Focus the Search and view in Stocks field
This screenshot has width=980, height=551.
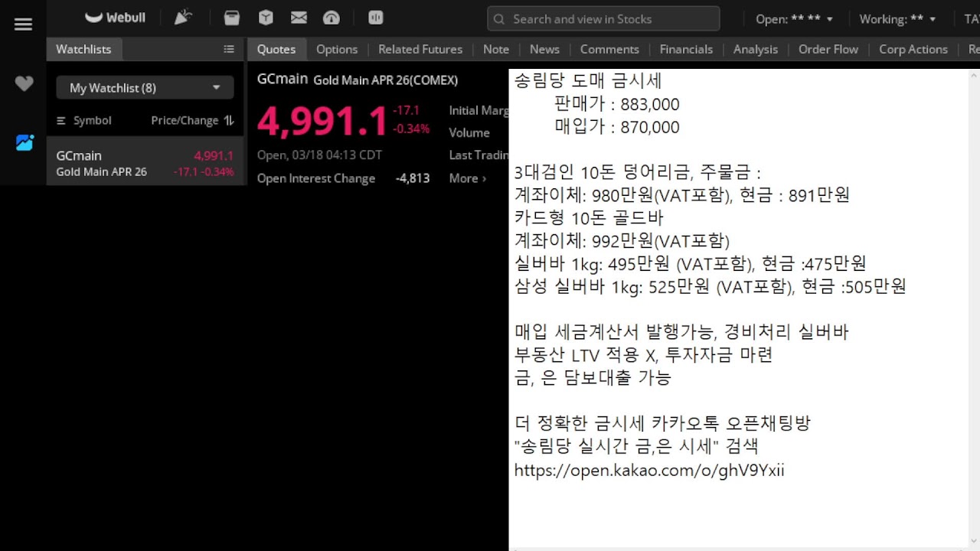point(603,19)
